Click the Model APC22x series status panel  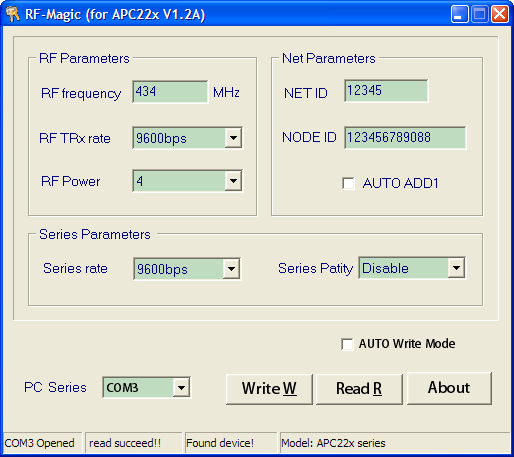395,443
